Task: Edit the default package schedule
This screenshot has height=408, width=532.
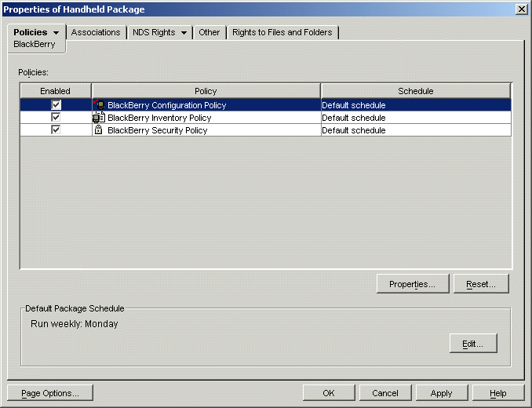Action: [473, 344]
